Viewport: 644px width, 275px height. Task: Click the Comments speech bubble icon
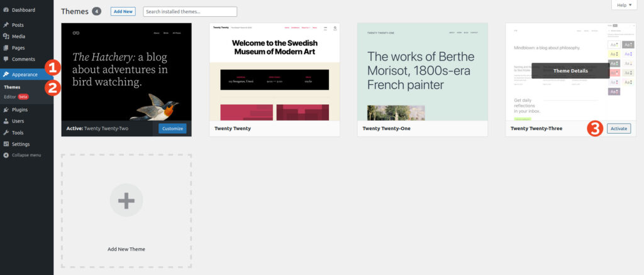click(6, 60)
